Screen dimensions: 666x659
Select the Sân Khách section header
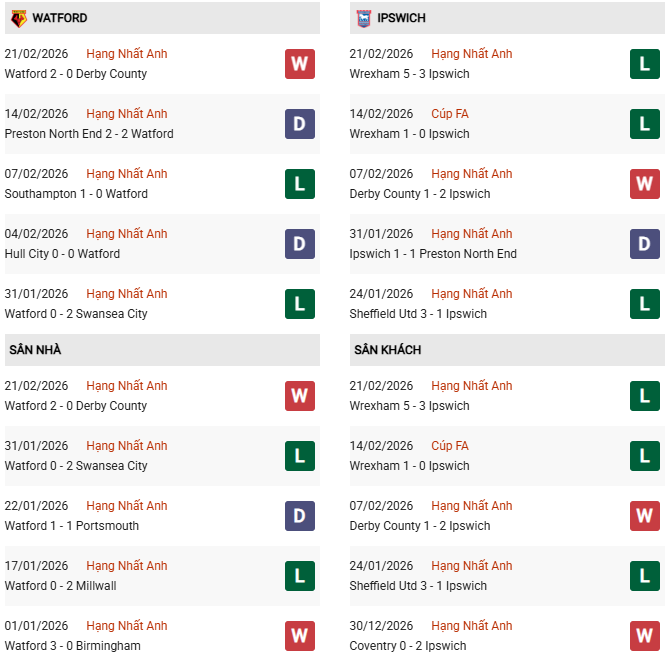(x=387, y=350)
